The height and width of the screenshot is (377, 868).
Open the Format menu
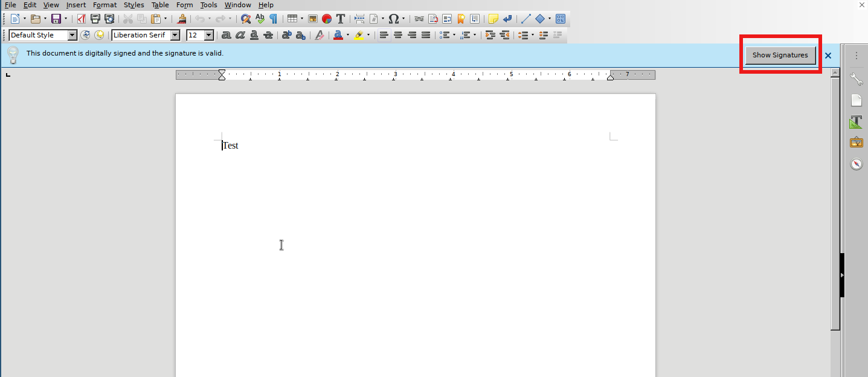point(104,5)
